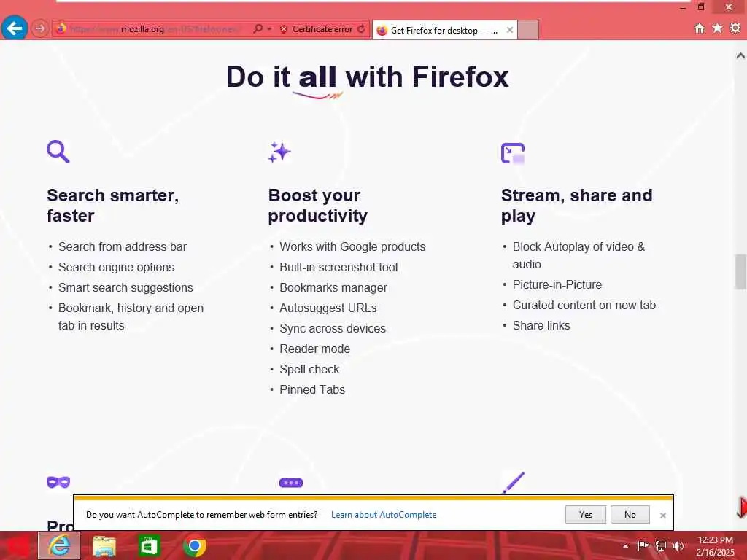This screenshot has height=560, width=747.
Task: Click the sparkle productivity icon
Action: [279, 152]
